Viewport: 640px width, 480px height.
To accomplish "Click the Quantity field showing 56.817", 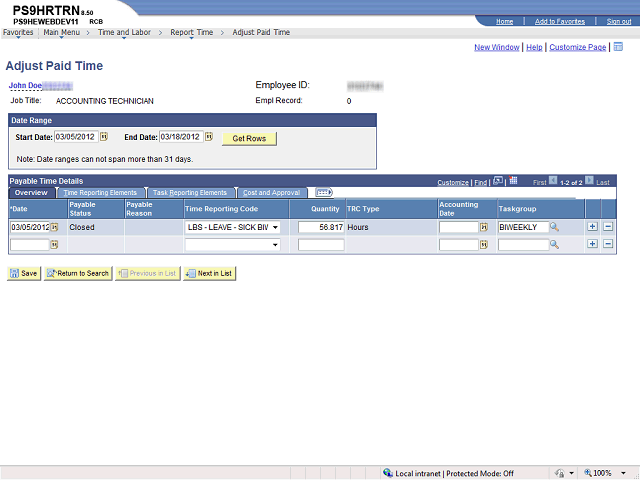I will [x=320, y=228].
